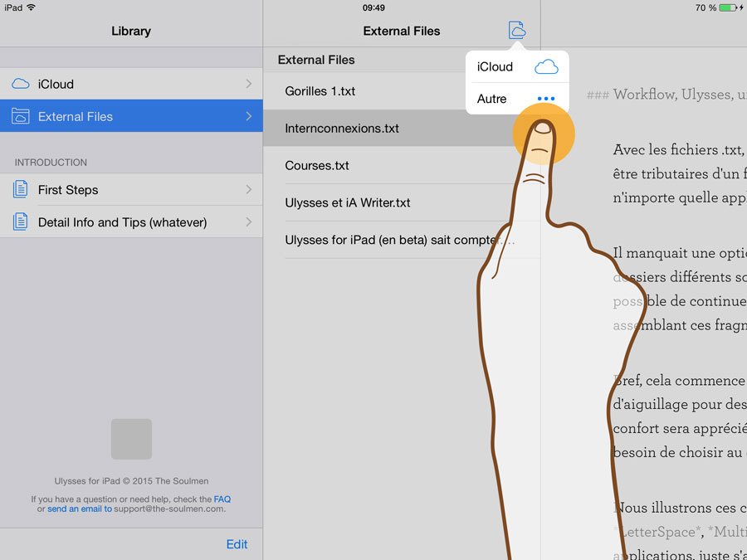Click the gray app logo placeholder in Library
Viewport: 747px width, 560px height.
(x=131, y=439)
